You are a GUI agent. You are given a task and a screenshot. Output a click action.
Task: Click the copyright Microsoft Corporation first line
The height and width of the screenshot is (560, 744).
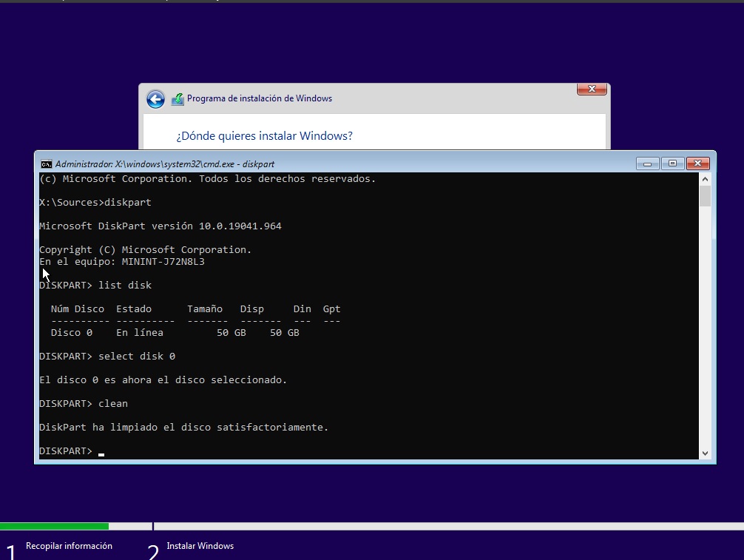[207, 179]
